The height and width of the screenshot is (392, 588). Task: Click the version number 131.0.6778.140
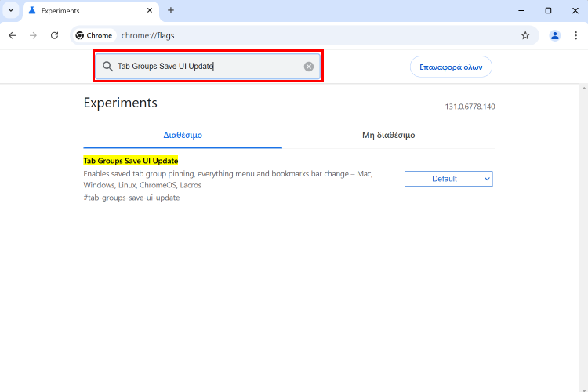pyautogui.click(x=470, y=107)
